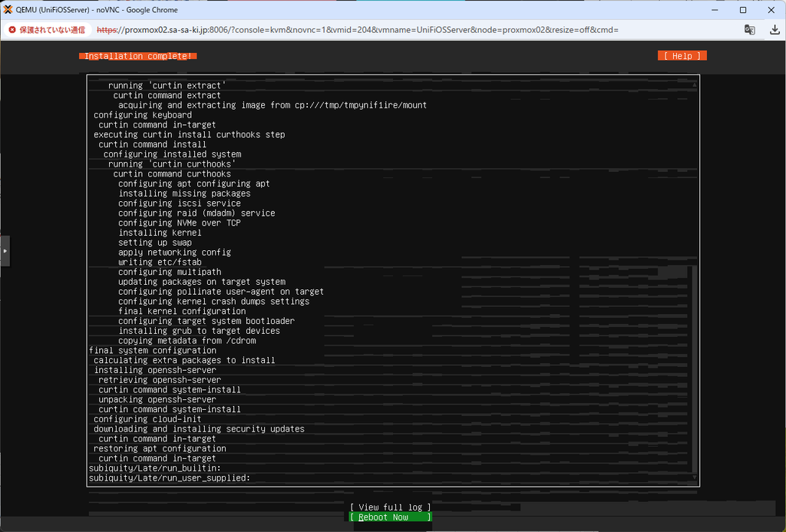The image size is (786, 532).
Task: Select the 'Installation complete!' header text
Action: [138, 56]
